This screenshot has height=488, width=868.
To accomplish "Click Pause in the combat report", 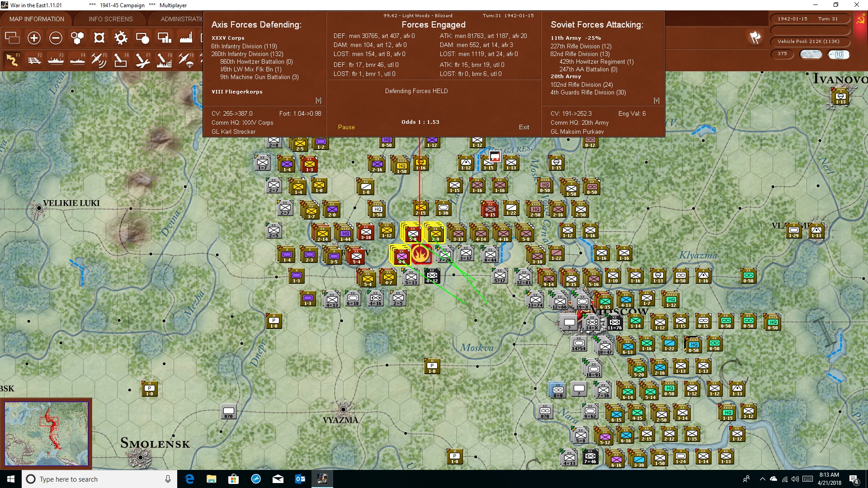I will 346,127.
